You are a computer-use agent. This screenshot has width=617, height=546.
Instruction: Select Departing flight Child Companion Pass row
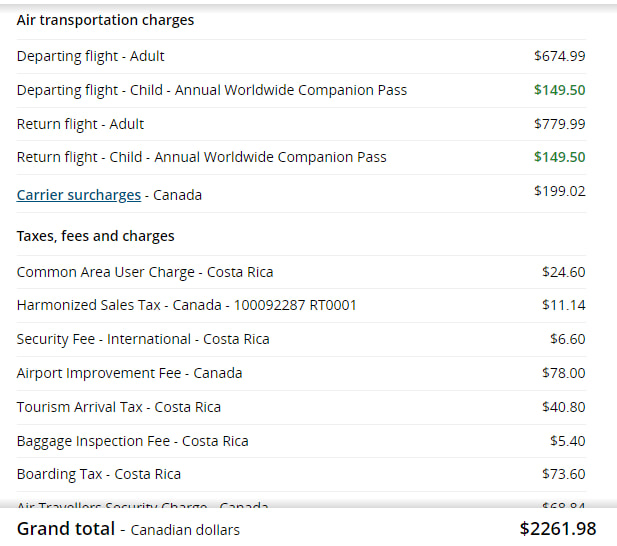[211, 90]
